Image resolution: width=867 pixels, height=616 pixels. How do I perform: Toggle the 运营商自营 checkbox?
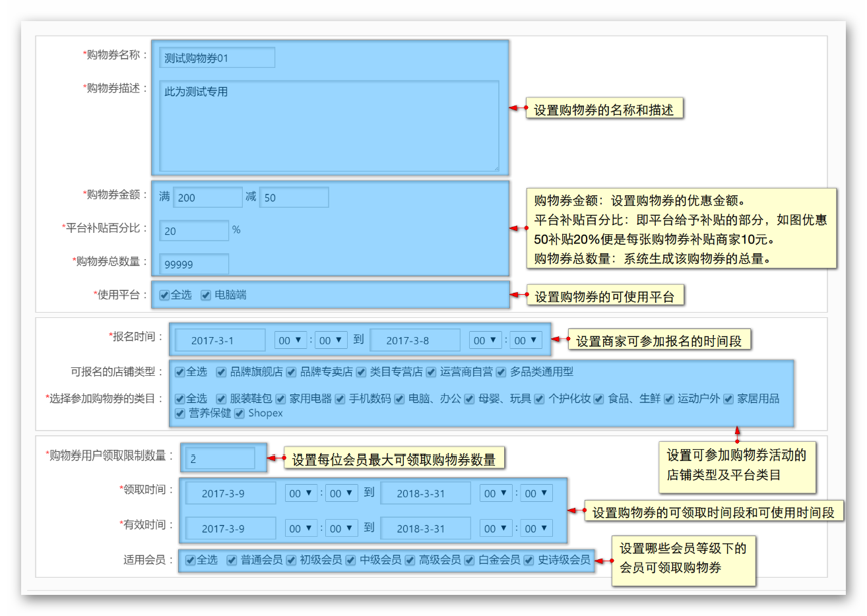click(431, 372)
